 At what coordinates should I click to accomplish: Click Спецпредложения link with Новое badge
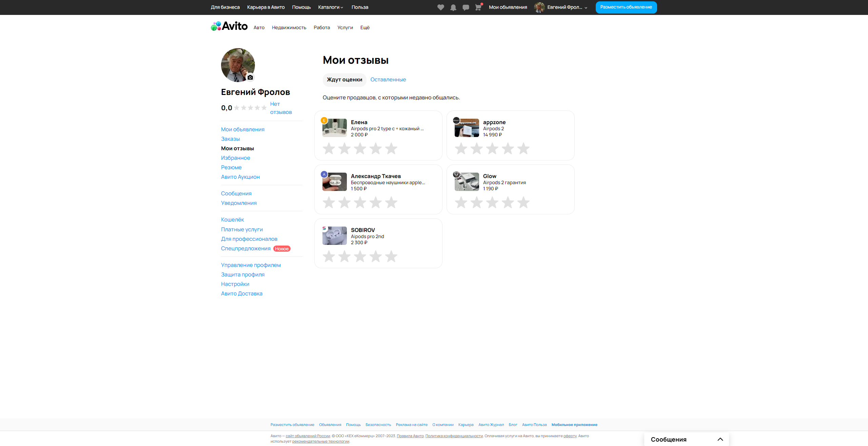coord(246,249)
